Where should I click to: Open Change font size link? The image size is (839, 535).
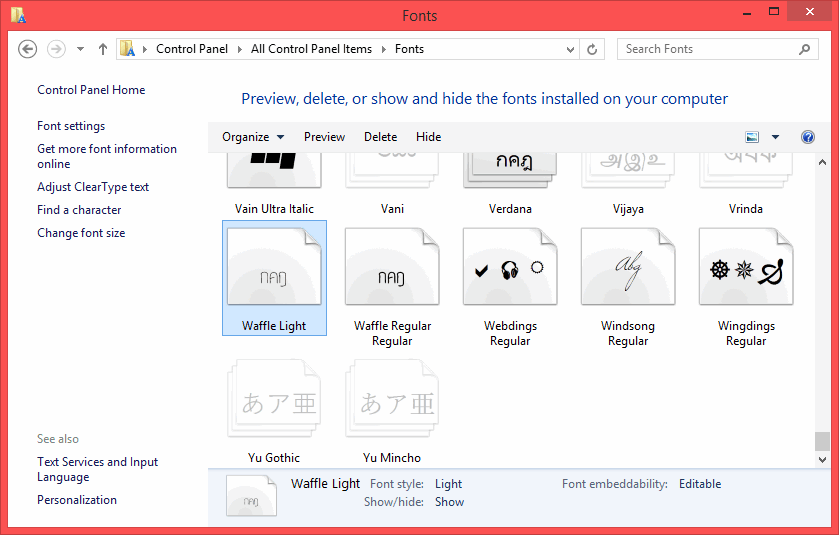point(81,233)
